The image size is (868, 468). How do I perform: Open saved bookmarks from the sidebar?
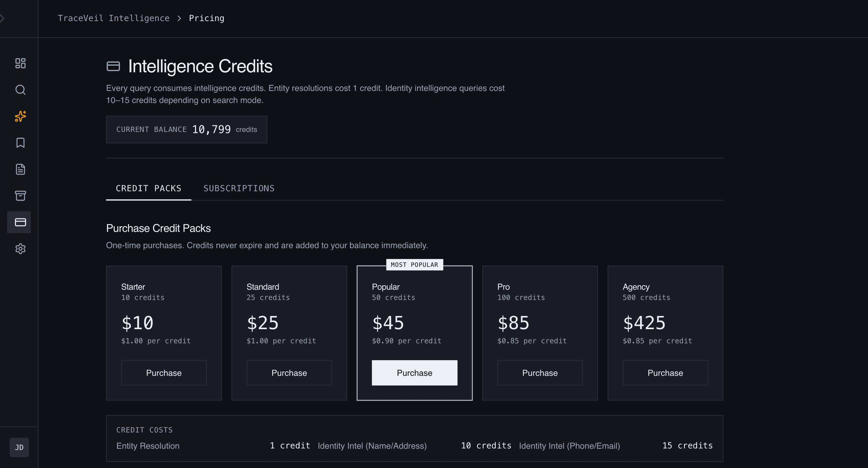click(x=20, y=143)
